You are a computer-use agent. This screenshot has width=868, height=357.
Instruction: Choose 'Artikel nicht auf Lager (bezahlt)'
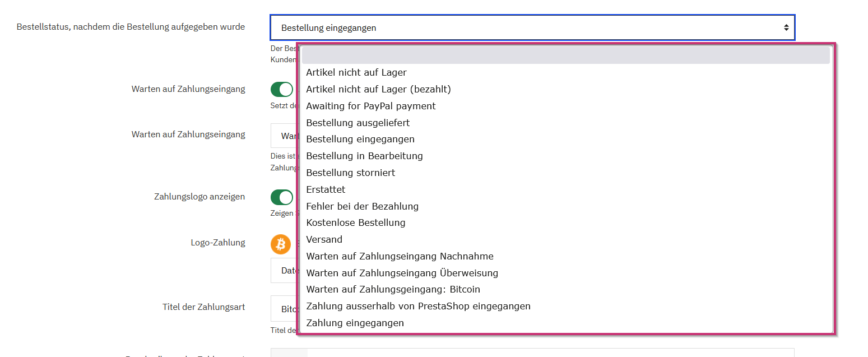(378, 89)
